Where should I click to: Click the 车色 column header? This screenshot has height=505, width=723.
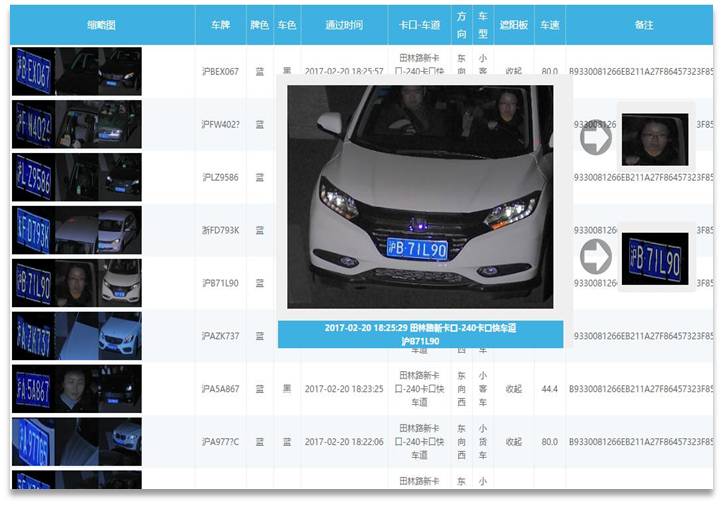[287, 25]
